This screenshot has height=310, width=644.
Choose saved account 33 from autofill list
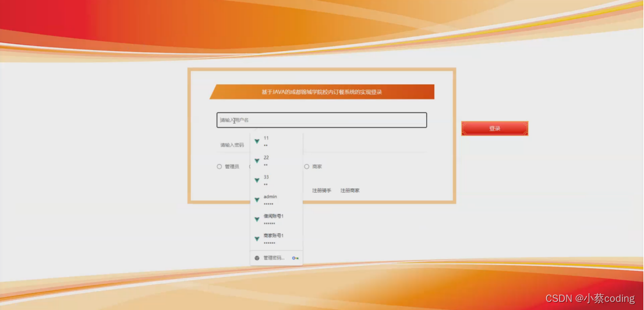coord(277,180)
